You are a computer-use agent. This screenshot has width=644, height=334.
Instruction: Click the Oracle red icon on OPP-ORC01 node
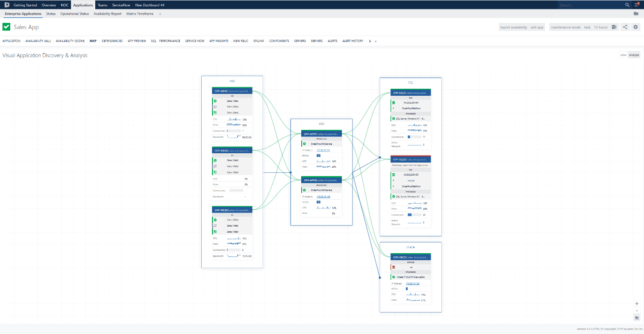(393, 267)
